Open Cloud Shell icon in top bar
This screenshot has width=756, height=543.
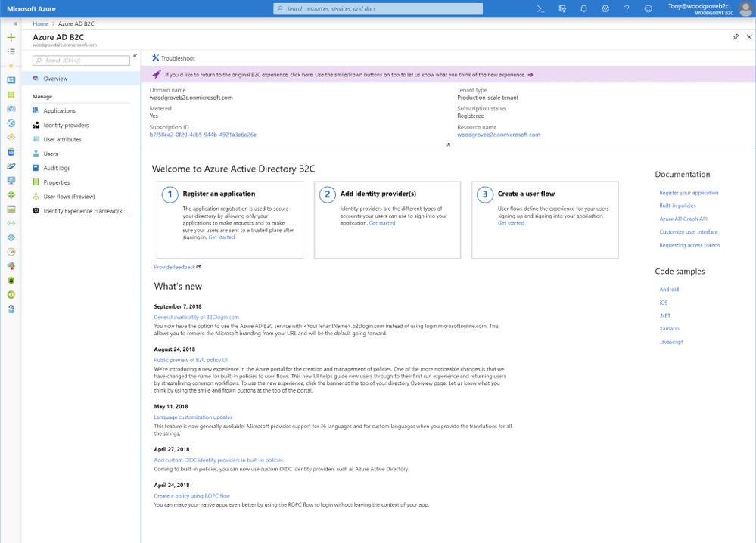[540, 8]
